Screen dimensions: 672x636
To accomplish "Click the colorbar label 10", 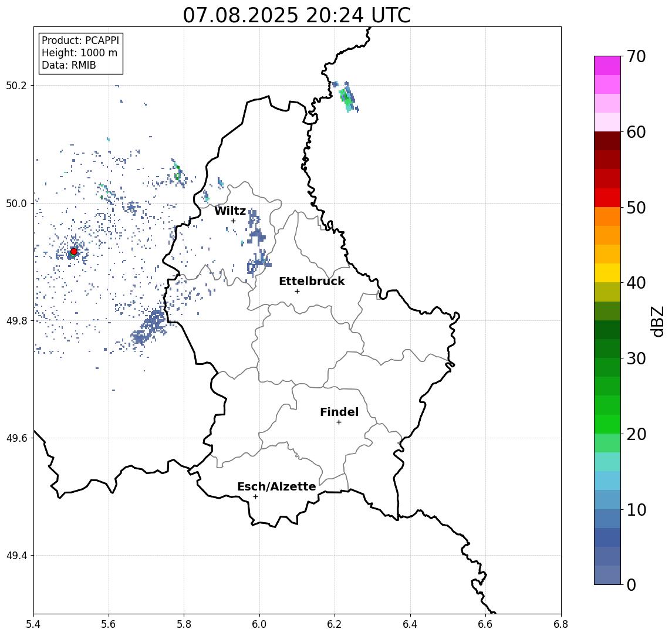I will pos(636,509).
